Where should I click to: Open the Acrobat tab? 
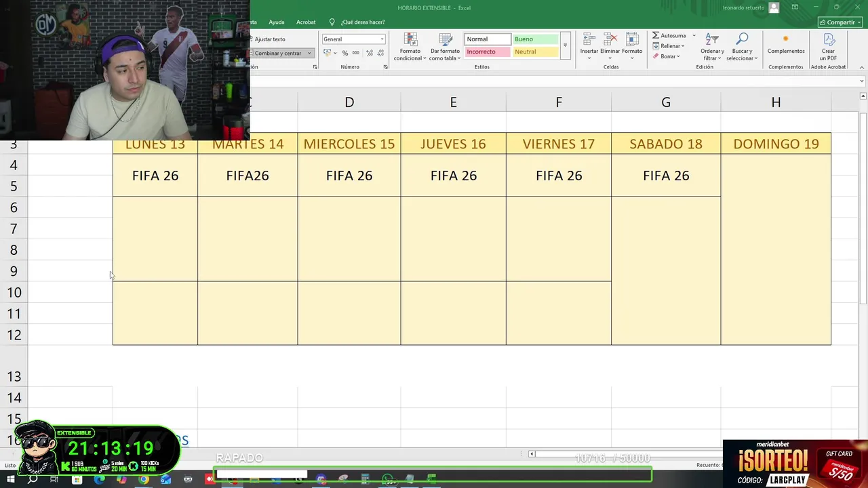[x=306, y=22]
